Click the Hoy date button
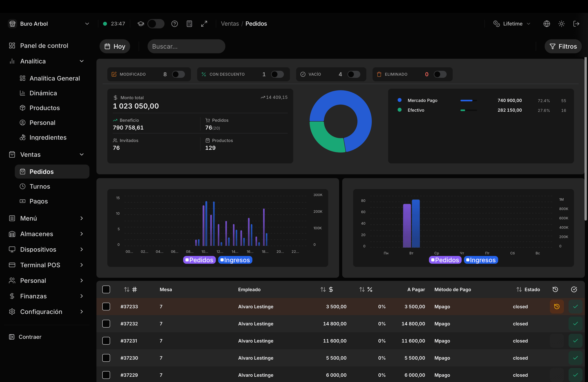Viewport: 588px width, 382px height. coord(115,46)
